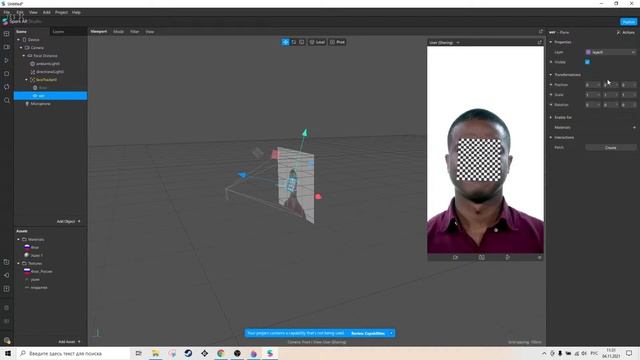The height and width of the screenshot is (360, 640).
Task: Click the play/restart icon in left sidebar
Action: click(7, 60)
